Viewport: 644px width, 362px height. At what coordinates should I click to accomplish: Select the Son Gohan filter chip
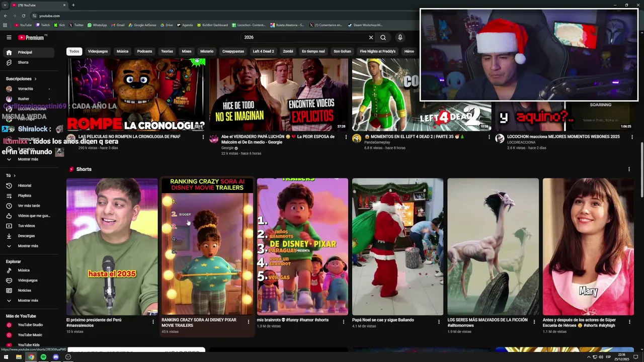(342, 51)
